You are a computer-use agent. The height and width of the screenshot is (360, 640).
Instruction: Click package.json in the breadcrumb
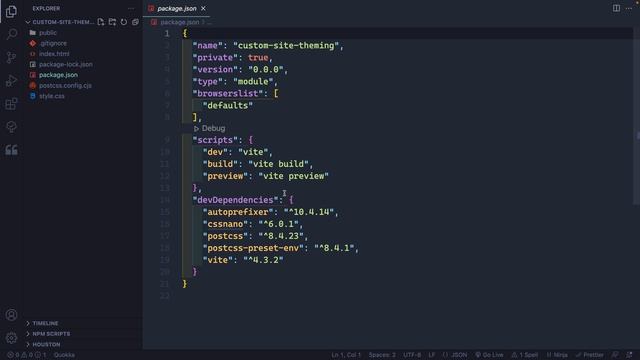point(180,22)
